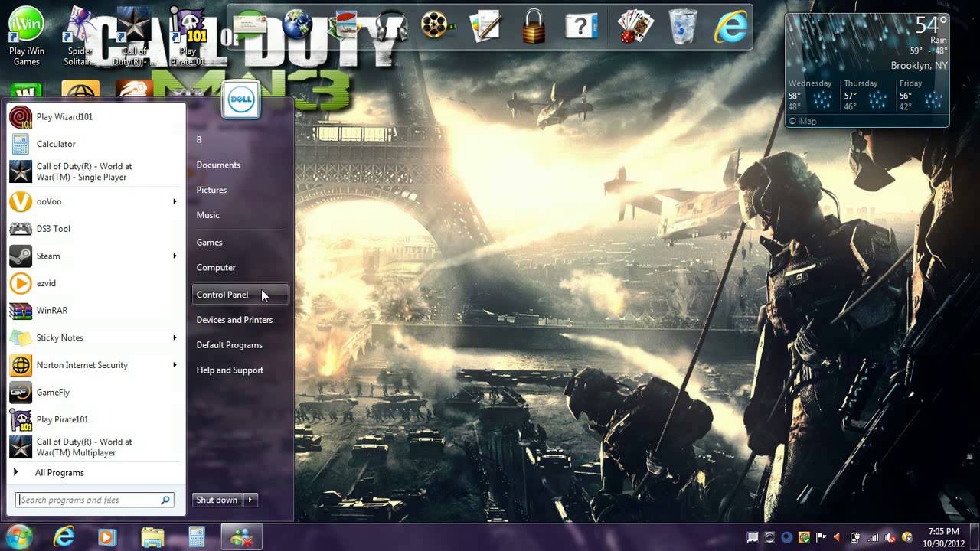Open Windows Media Player from the taskbar
The width and height of the screenshot is (980, 551).
click(x=108, y=537)
